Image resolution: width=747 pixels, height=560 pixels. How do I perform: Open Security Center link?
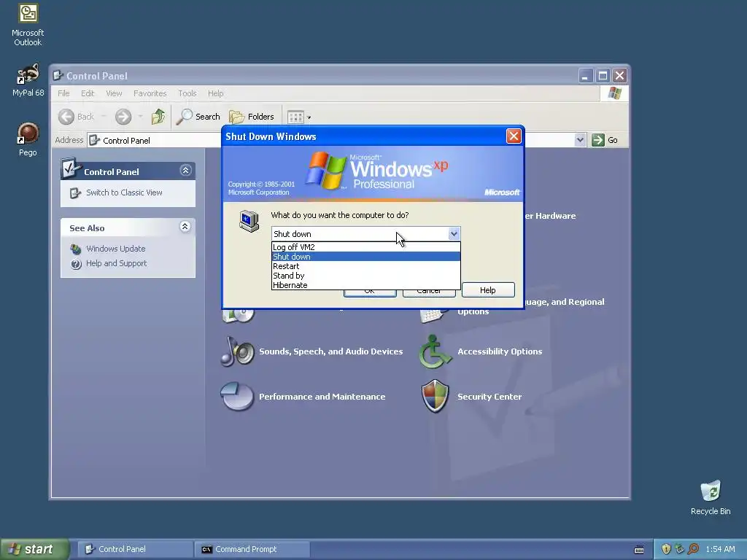(x=489, y=397)
